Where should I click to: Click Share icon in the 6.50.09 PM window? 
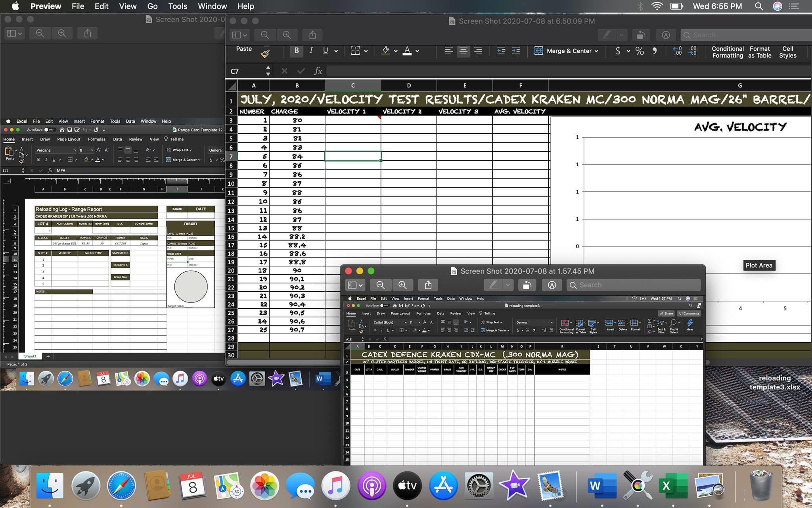click(x=312, y=35)
